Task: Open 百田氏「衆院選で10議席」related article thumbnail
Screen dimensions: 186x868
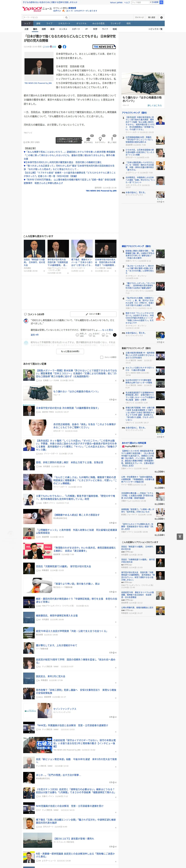Action: [34, 248]
